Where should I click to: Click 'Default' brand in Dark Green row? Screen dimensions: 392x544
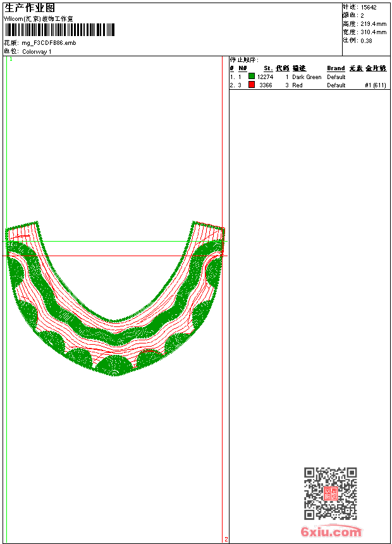point(336,77)
